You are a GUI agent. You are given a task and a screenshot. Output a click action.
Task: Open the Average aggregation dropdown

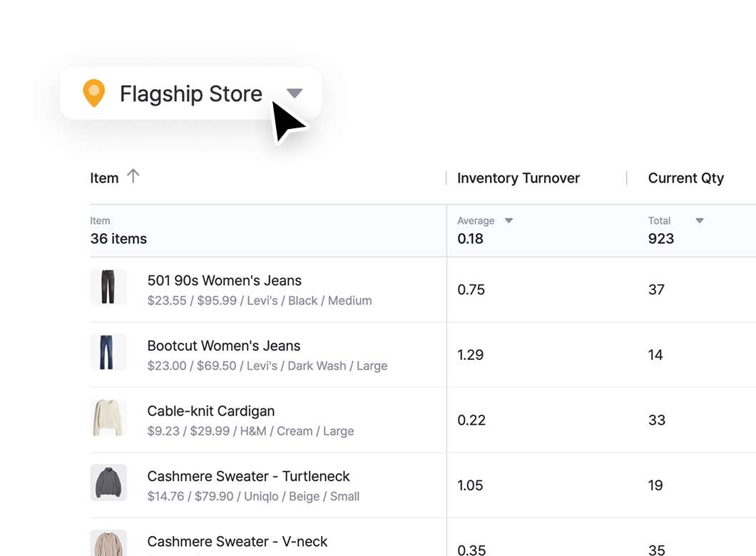(509, 221)
